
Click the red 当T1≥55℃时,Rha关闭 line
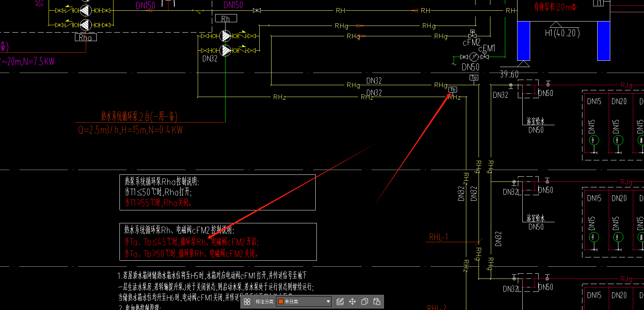158,203
